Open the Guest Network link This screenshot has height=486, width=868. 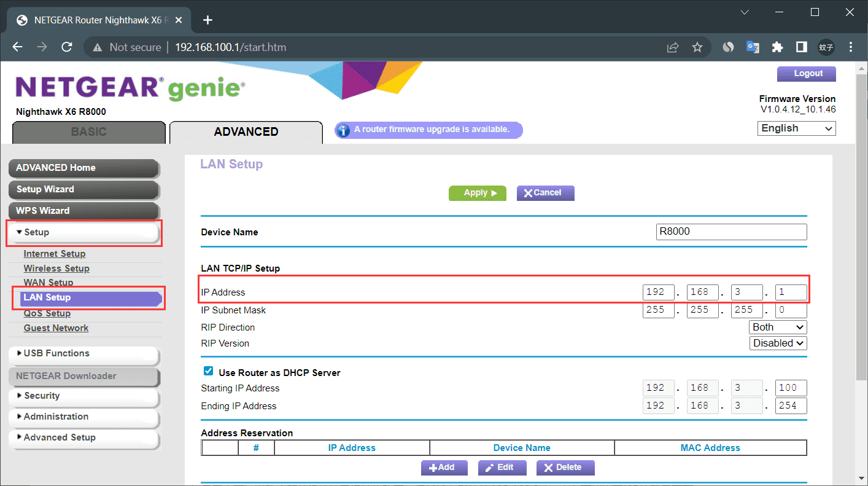56,328
